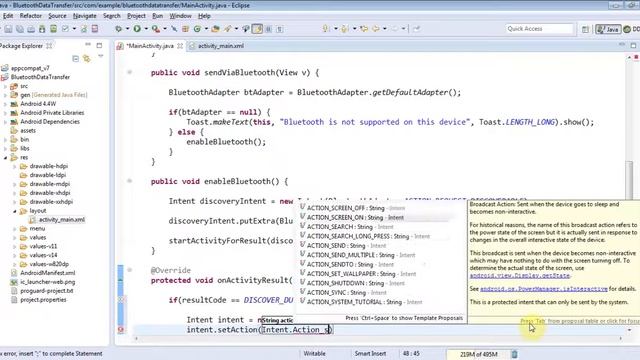Open the Window menu
The height and width of the screenshot is (360, 640).
(180, 16)
